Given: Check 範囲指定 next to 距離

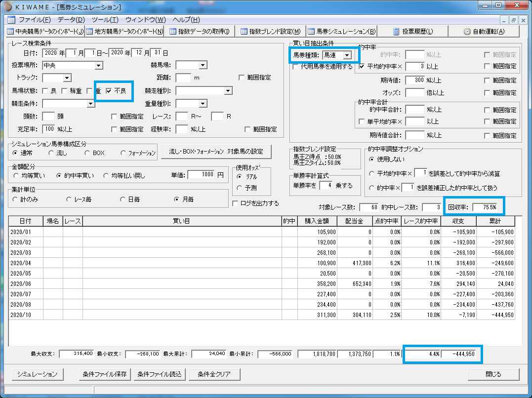Looking at the screenshot, I should coord(242,78).
